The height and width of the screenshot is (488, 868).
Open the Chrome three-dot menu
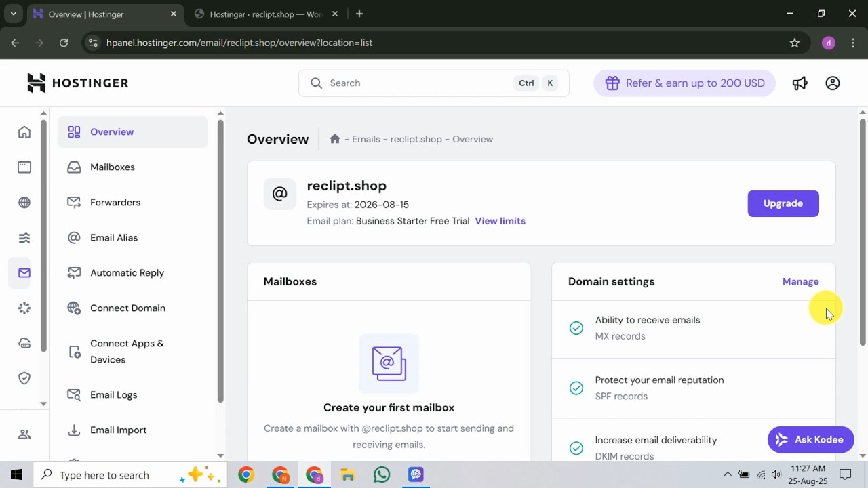tap(852, 43)
